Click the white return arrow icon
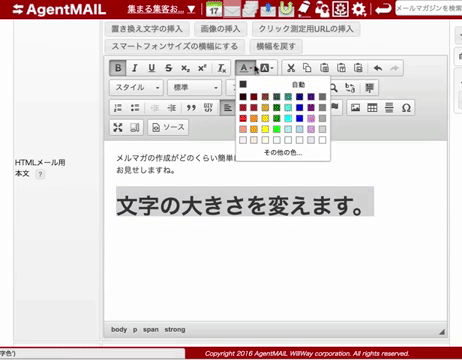462x360 pixels. 383,9
